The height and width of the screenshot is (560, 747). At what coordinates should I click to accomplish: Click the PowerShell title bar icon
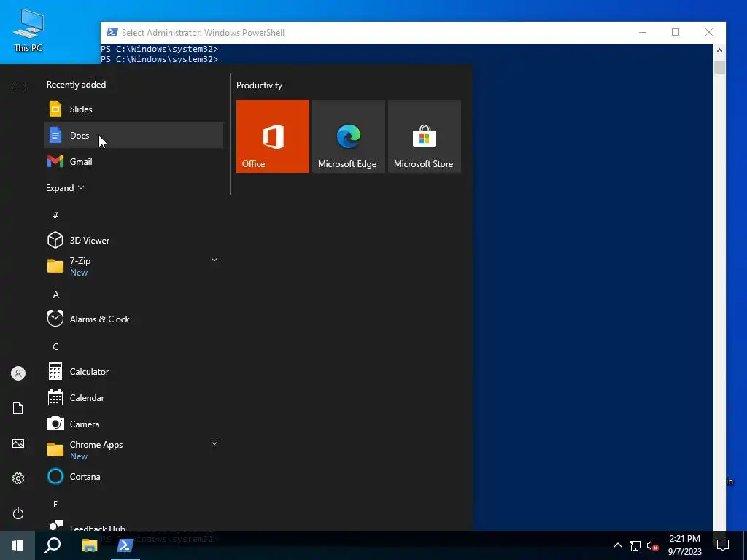(x=112, y=32)
